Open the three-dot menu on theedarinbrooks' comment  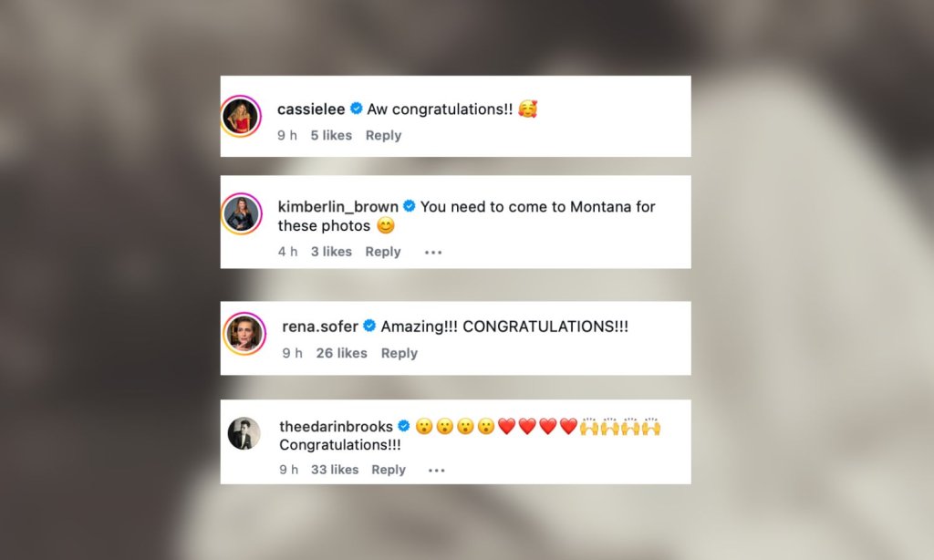point(437,471)
